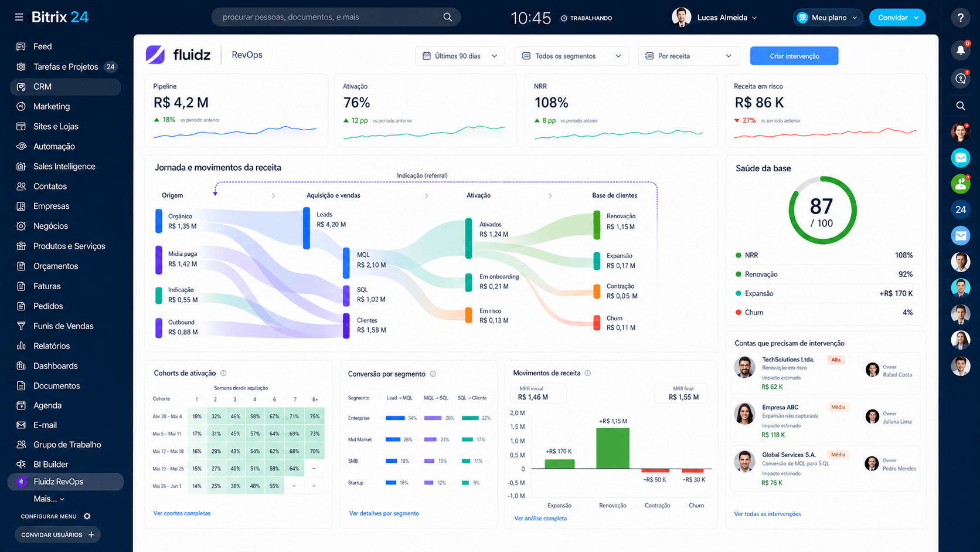Click the Funis de Vendas funnel icon

tap(21, 326)
